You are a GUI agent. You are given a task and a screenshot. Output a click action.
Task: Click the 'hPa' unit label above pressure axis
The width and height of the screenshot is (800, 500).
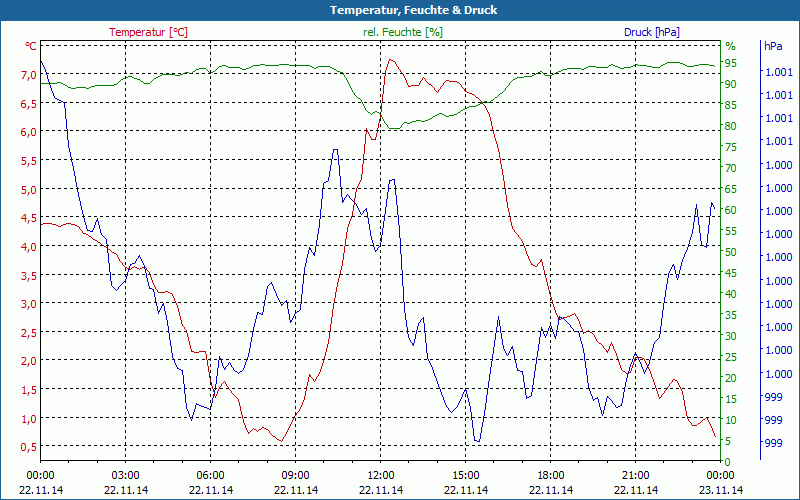pos(773,46)
